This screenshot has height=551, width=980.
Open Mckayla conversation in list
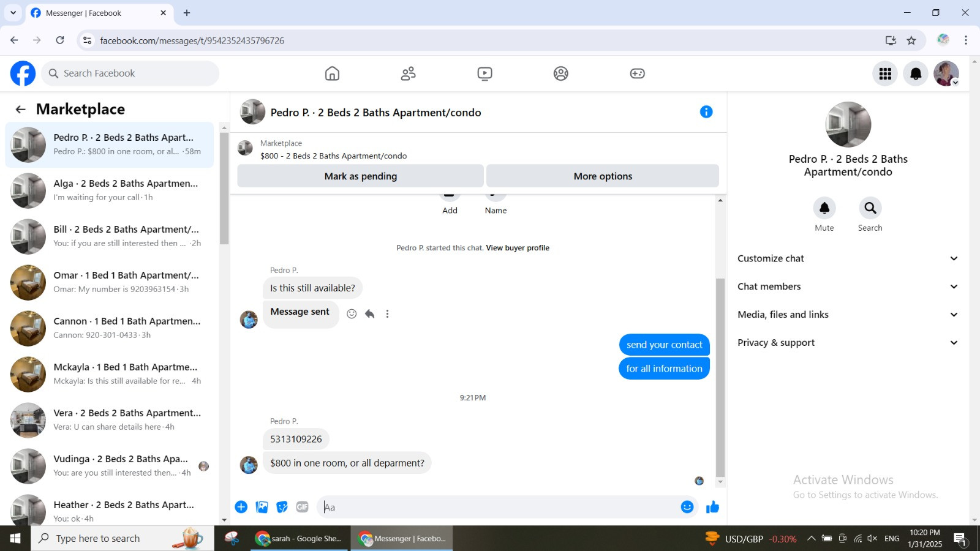point(110,374)
